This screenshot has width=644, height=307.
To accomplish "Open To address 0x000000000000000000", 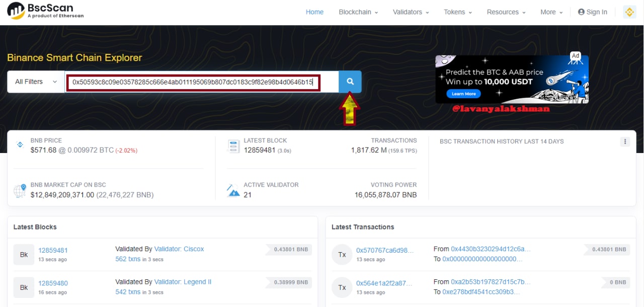I will (482, 259).
